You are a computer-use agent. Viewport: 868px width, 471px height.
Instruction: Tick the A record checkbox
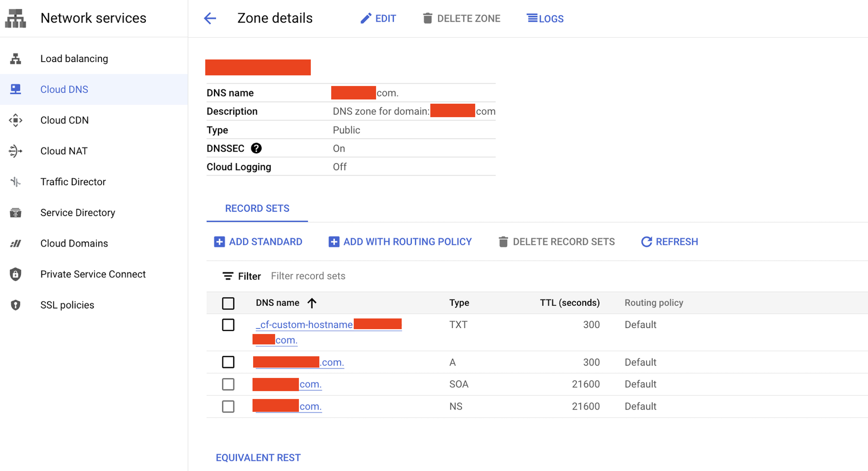tap(228, 362)
